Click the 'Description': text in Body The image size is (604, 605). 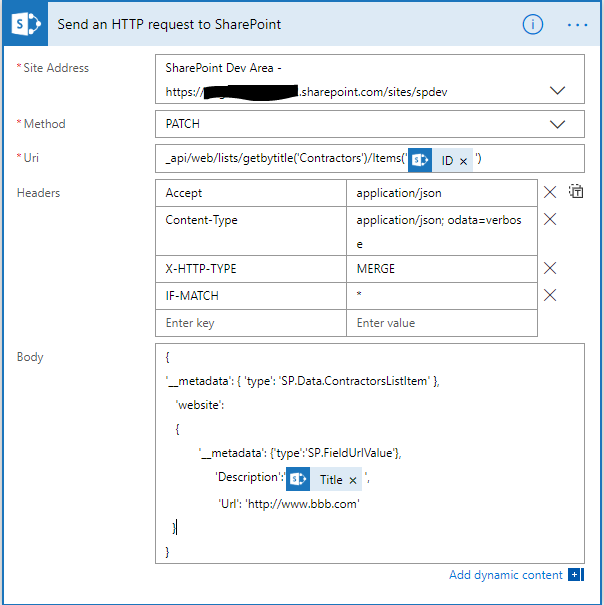tap(250, 477)
